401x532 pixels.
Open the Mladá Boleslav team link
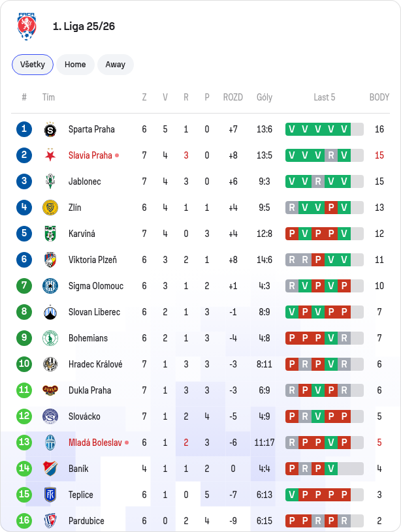[x=95, y=443]
